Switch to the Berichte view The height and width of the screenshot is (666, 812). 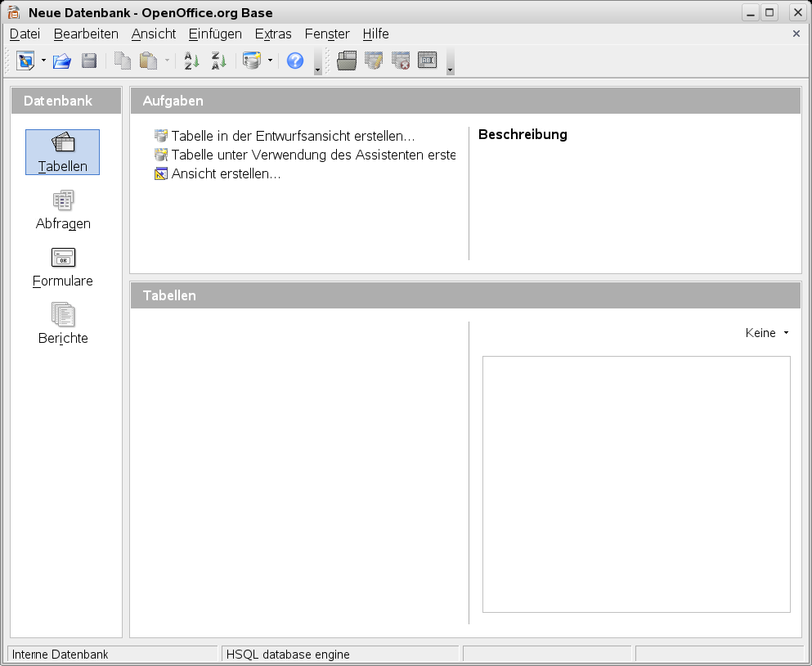point(63,322)
